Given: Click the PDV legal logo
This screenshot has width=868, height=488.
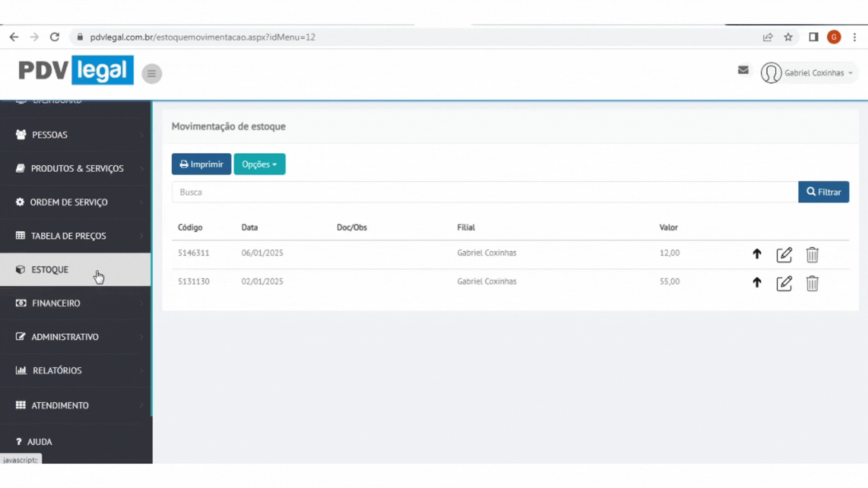Looking at the screenshot, I should (x=76, y=70).
